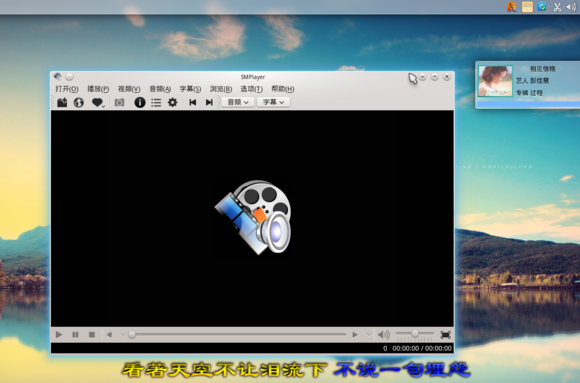580x383 pixels.
Task: Click the SMPlayer logo in video area
Action: click(x=254, y=217)
